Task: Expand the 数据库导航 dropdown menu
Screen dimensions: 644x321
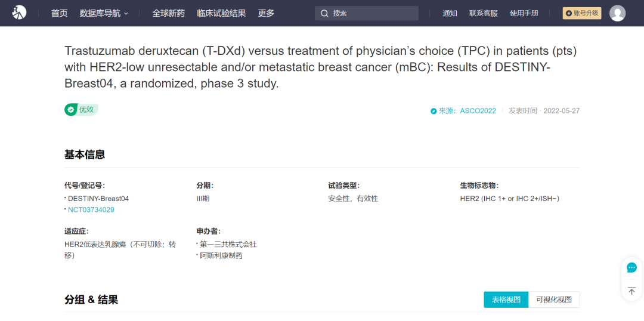Action: [x=104, y=13]
